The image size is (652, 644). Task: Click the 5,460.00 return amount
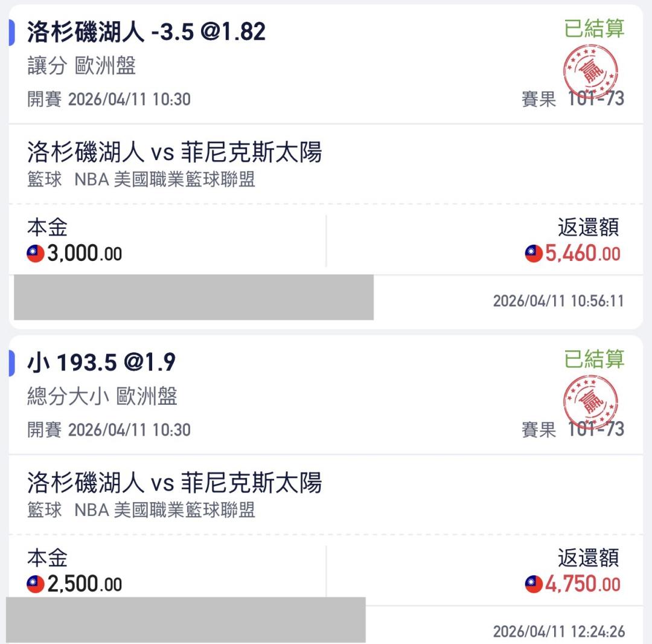(582, 254)
